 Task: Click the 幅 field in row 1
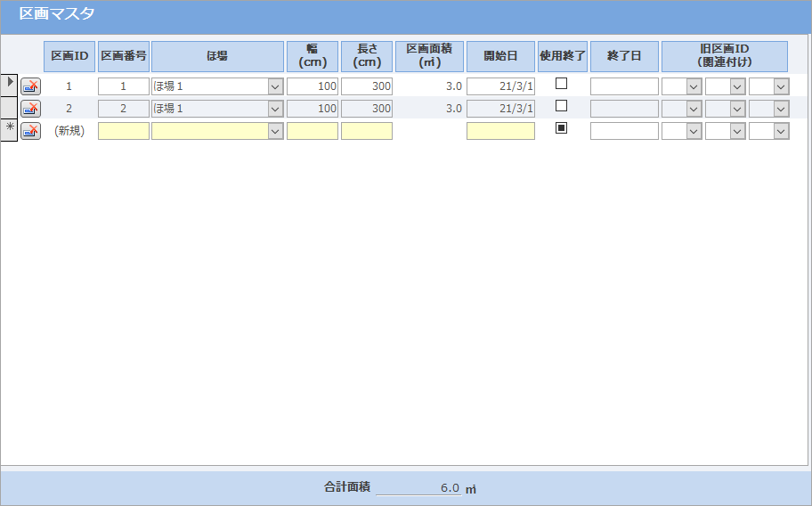click(313, 86)
